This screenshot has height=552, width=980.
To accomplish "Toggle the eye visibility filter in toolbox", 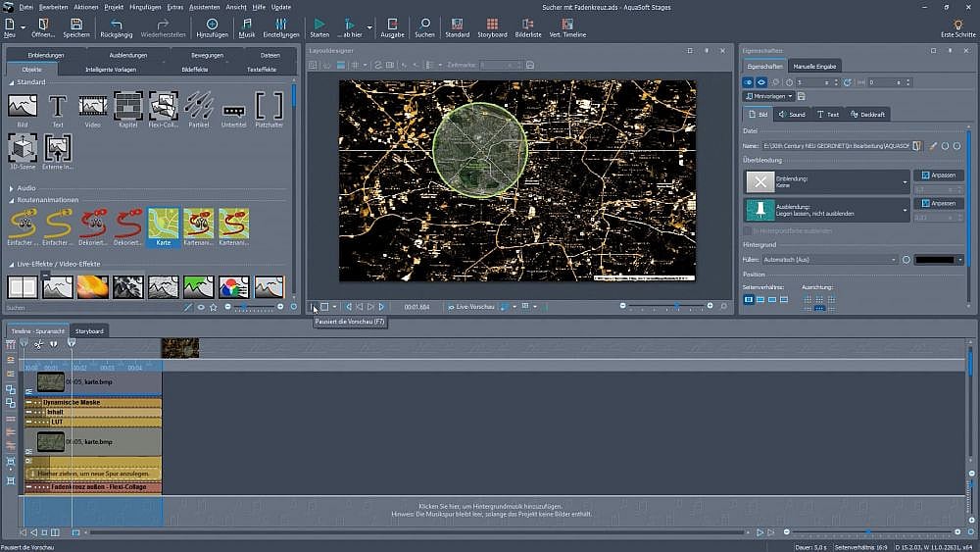I will [201, 307].
